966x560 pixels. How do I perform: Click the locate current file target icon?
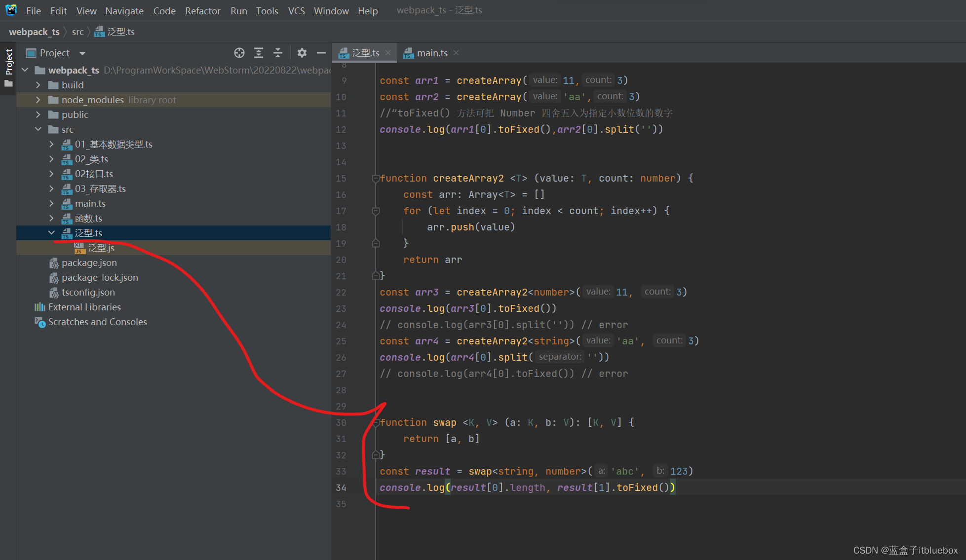tap(239, 53)
